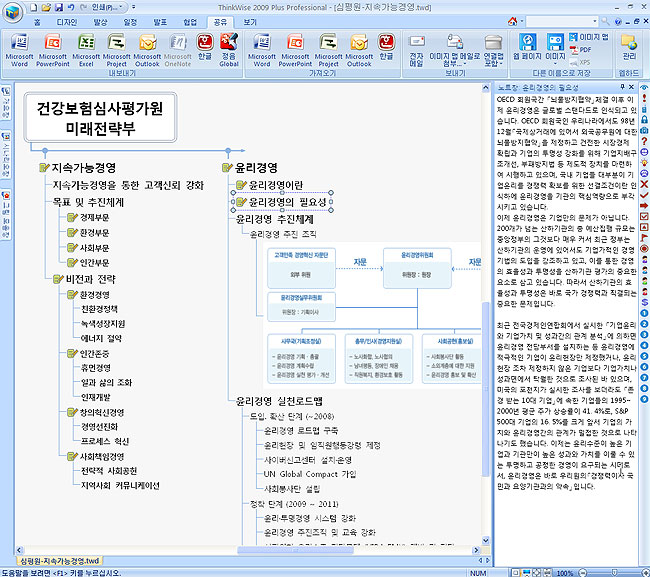Undo the last action

(71, 7)
